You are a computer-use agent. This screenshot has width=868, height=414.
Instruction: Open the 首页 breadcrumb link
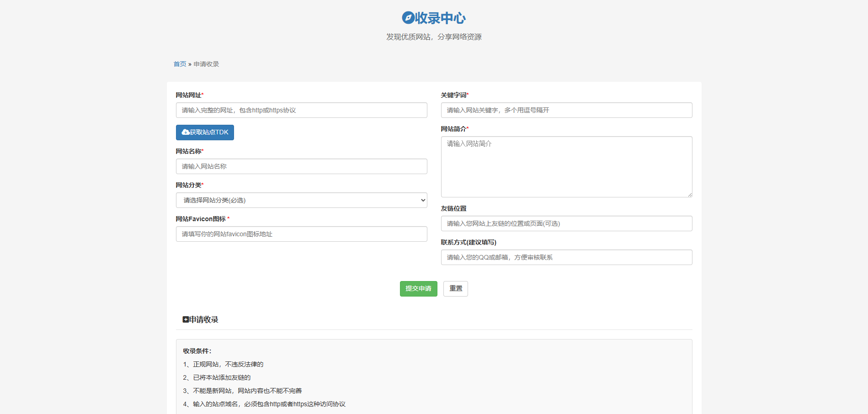click(x=180, y=64)
